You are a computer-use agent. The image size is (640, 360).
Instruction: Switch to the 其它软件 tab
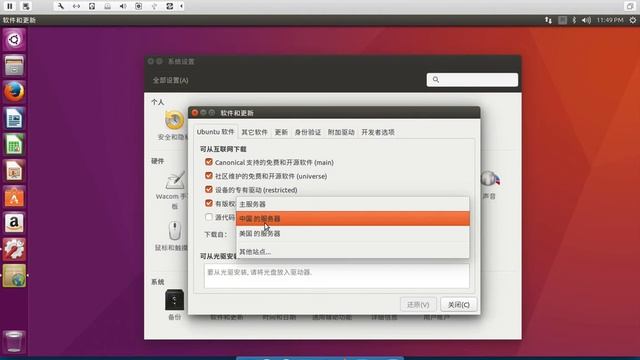click(x=254, y=132)
